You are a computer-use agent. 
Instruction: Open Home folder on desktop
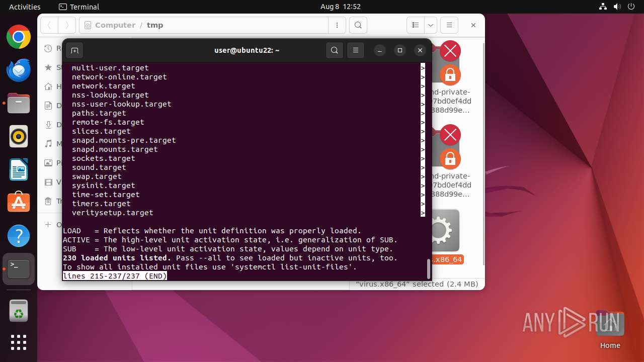click(610, 329)
